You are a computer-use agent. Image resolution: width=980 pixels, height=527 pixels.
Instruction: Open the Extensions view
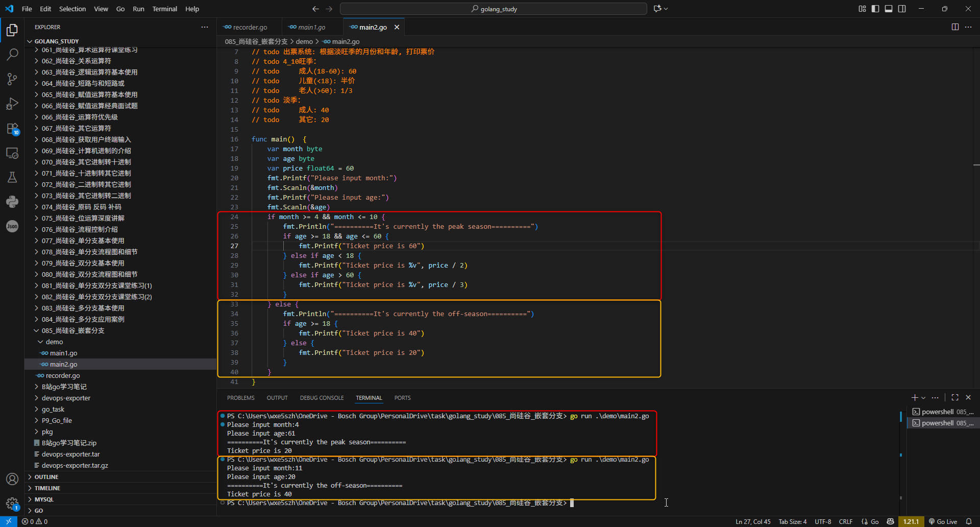12,128
